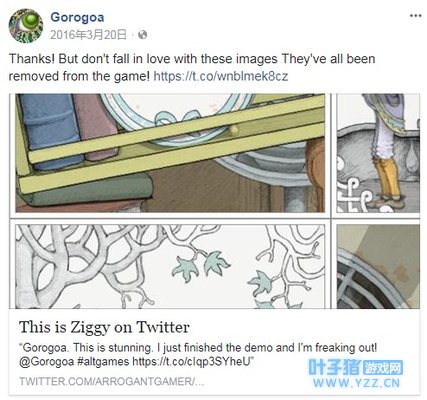View the round grate window image
427x400 pixels.
(378, 266)
